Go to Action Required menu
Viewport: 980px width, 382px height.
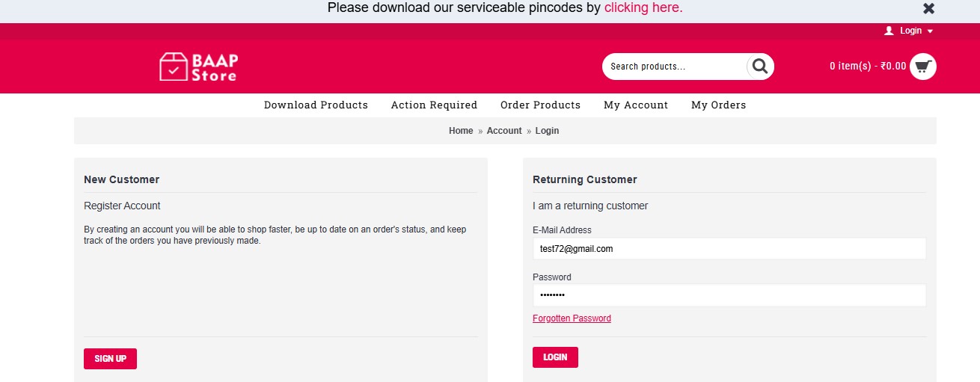coord(434,105)
